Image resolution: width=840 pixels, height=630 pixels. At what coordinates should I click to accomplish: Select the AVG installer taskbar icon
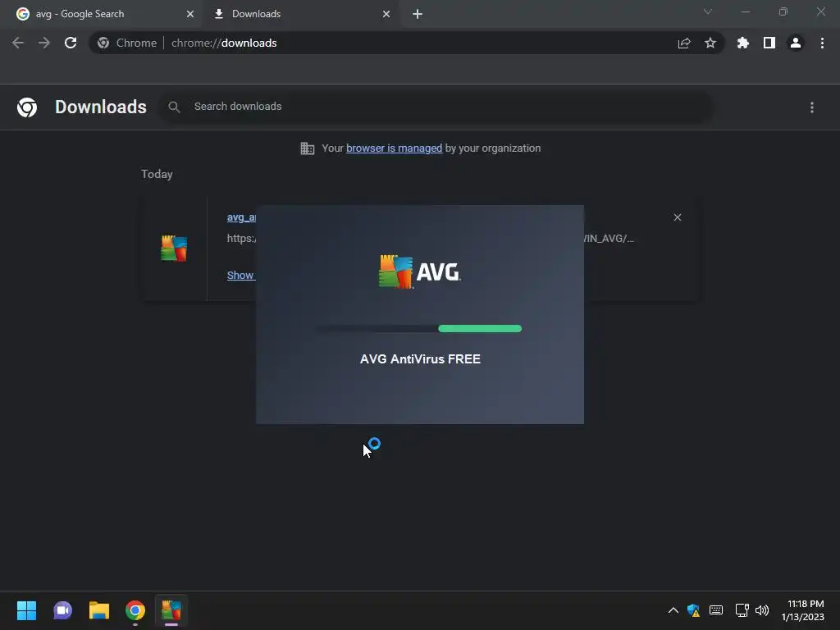pos(171,610)
